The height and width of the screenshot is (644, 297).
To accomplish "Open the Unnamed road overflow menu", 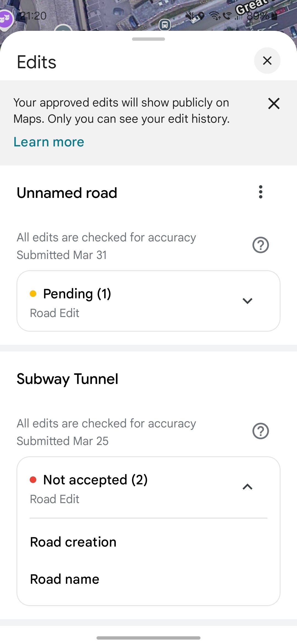I will pyautogui.click(x=260, y=192).
